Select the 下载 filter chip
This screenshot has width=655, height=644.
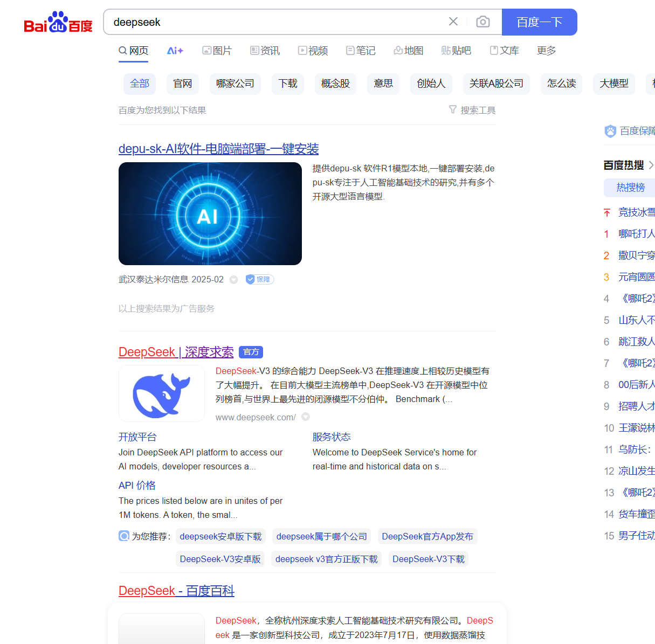tap(288, 84)
